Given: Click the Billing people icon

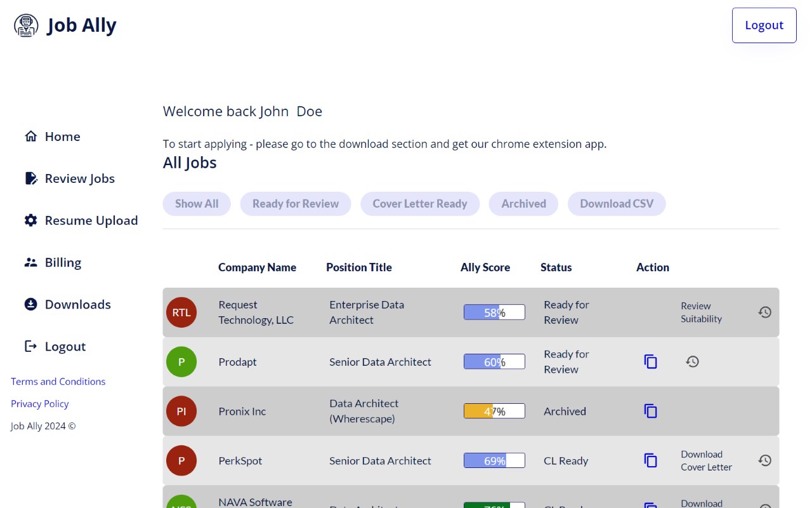Looking at the screenshot, I should click(x=30, y=262).
